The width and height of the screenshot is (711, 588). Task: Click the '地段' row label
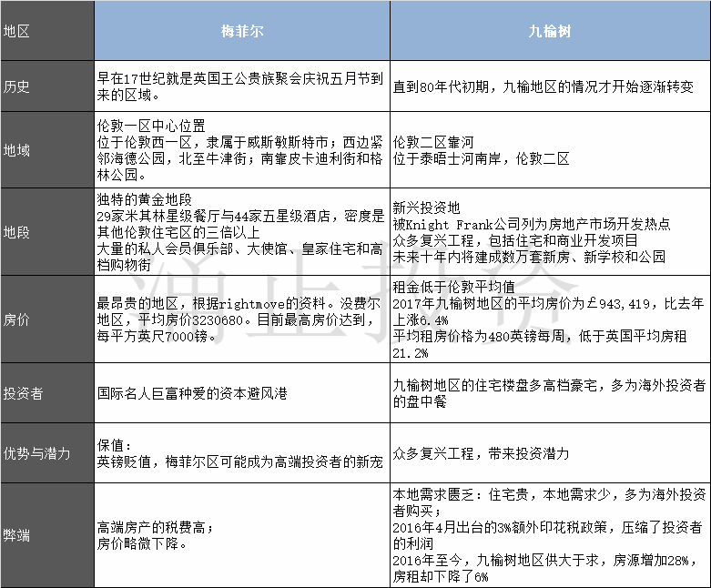[47, 232]
